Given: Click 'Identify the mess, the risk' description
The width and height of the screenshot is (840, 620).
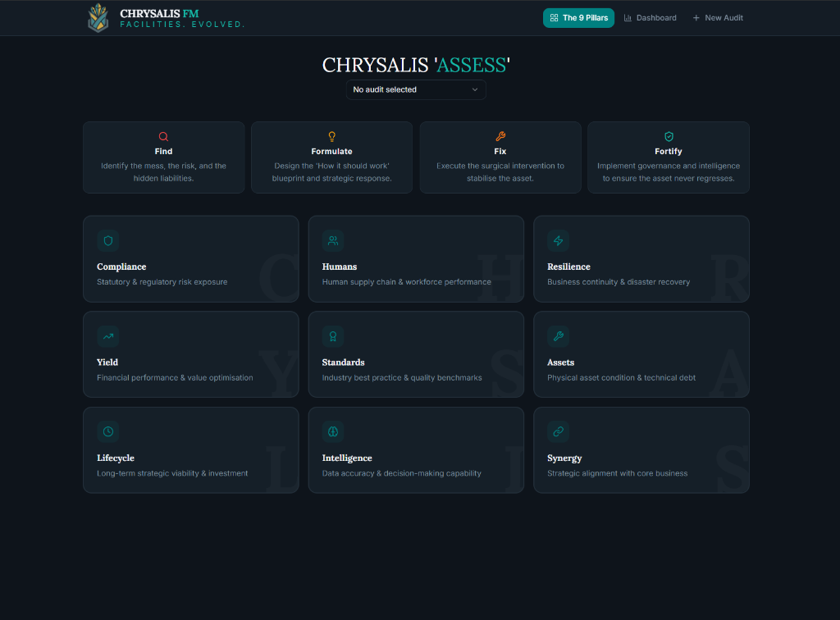Looking at the screenshot, I should tap(163, 172).
